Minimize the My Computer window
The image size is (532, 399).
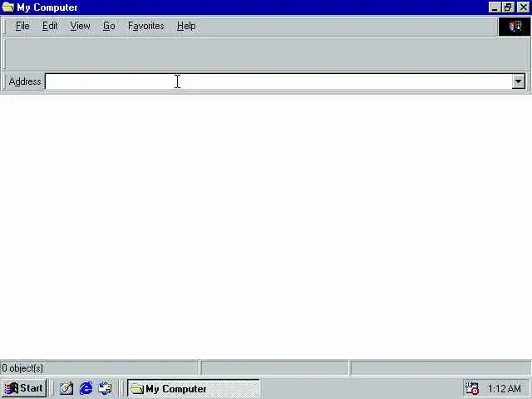pyautogui.click(x=495, y=7)
